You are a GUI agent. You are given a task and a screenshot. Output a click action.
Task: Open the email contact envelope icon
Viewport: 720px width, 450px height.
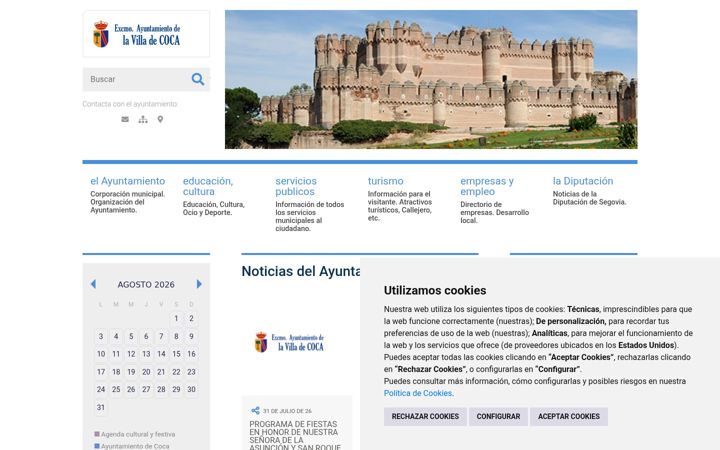click(125, 119)
